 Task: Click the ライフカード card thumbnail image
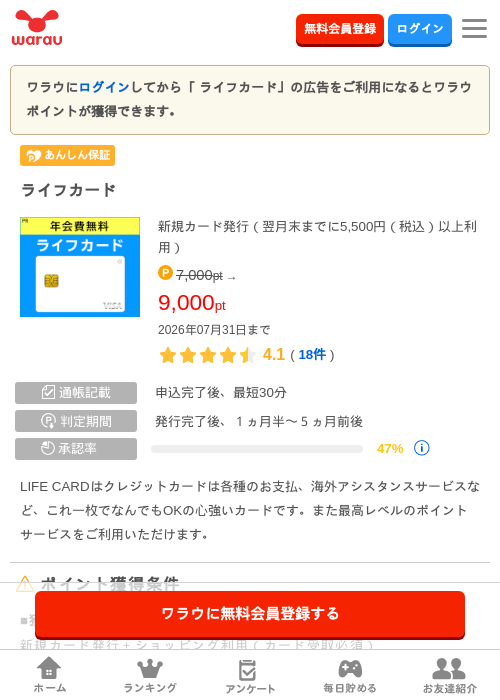click(80, 267)
